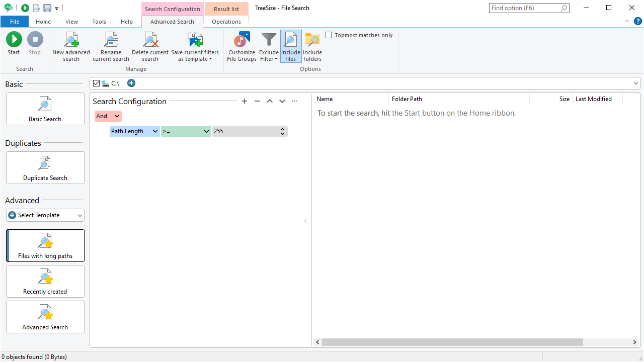Toggle Include files option off
Image resolution: width=644 pixels, height=362 pixels.
pyautogui.click(x=290, y=40)
